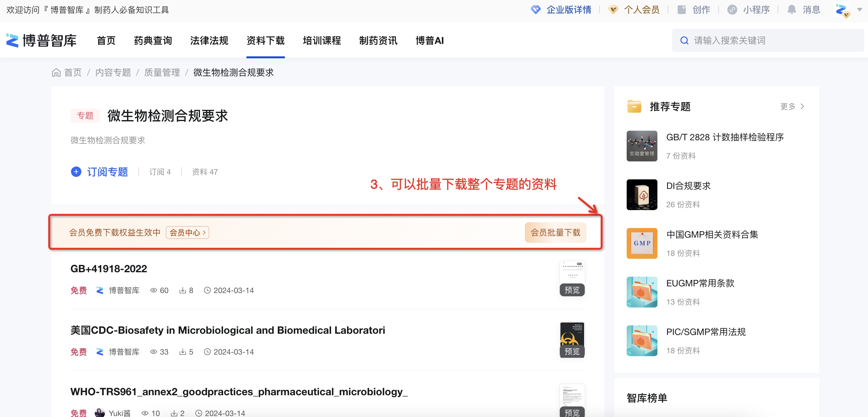Click download icon on WHO-TRS961 row
This screenshot has height=417, width=868.
pos(174,413)
